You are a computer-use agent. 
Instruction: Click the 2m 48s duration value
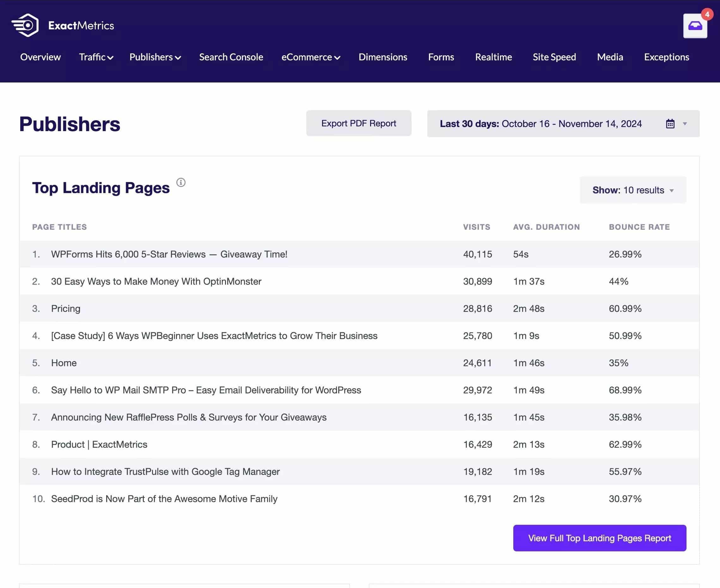click(528, 309)
